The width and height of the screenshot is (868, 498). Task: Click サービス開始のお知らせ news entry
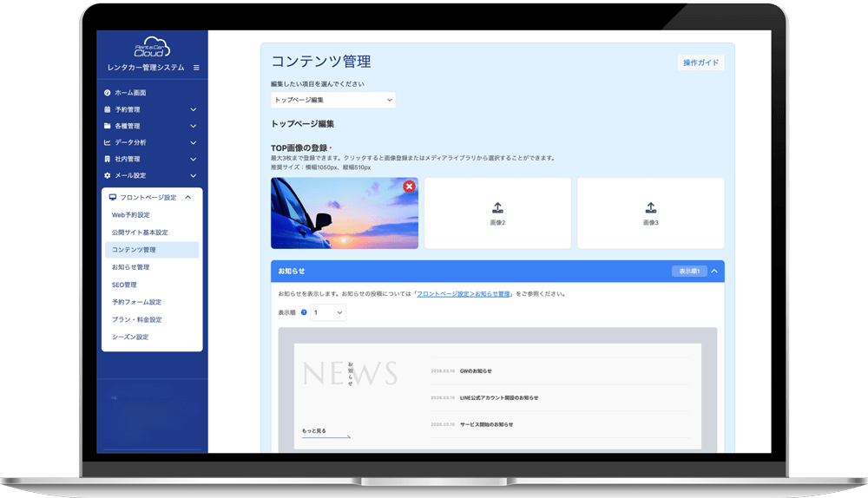(x=486, y=425)
